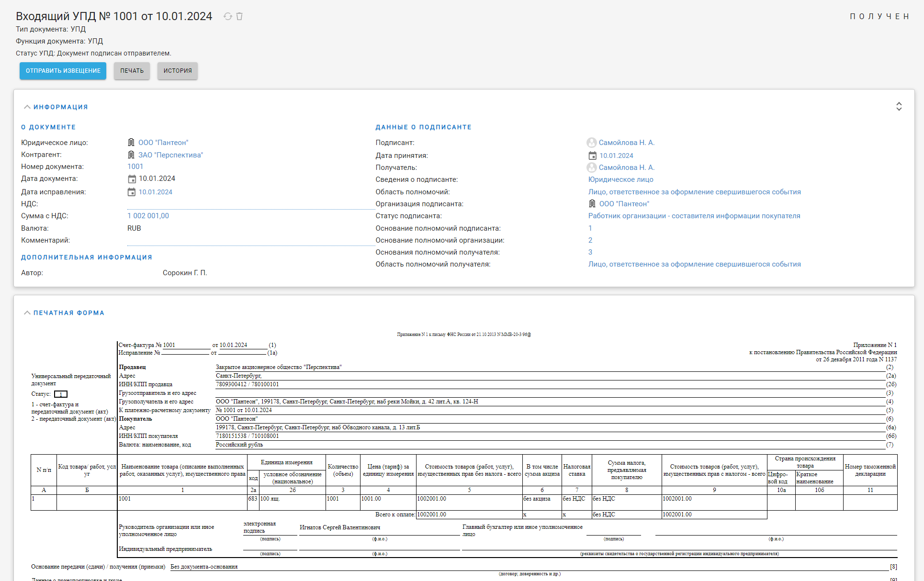Click Дополнительная информация subsection heading

point(87,257)
